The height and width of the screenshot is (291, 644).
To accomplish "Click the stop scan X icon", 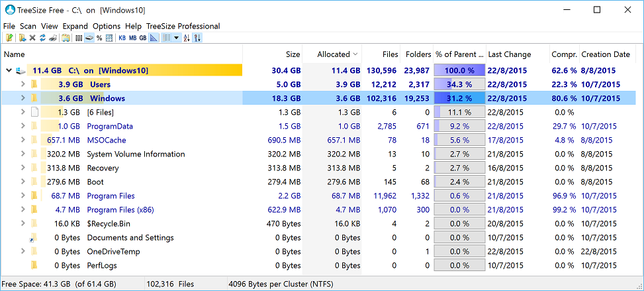I will tap(32, 38).
